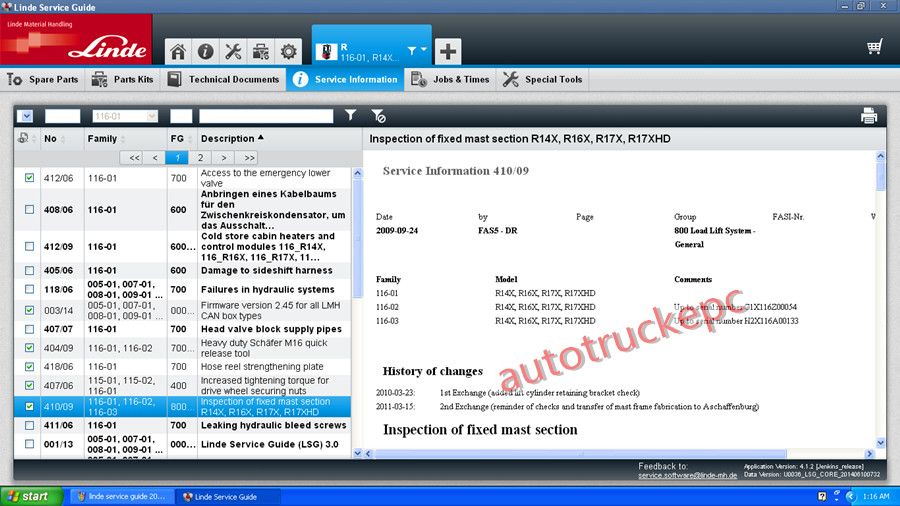Clear filters with crossed funnel icon

[378, 116]
